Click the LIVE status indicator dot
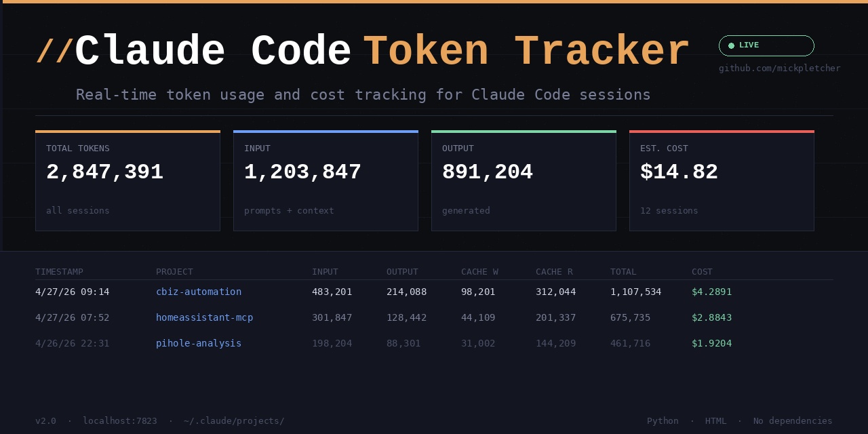 (731, 45)
